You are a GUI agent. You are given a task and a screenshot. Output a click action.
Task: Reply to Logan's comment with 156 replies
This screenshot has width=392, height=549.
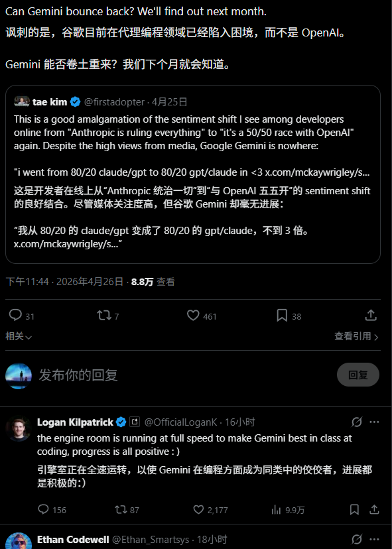point(43,509)
